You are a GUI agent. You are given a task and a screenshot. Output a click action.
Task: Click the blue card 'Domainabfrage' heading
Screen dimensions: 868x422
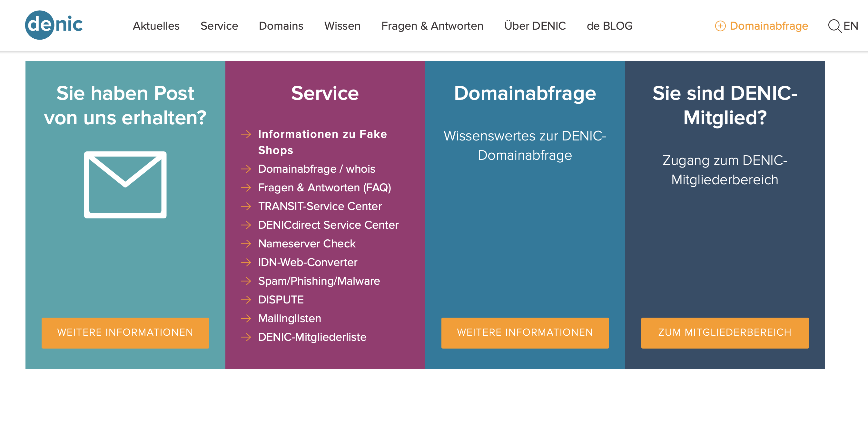tap(525, 93)
